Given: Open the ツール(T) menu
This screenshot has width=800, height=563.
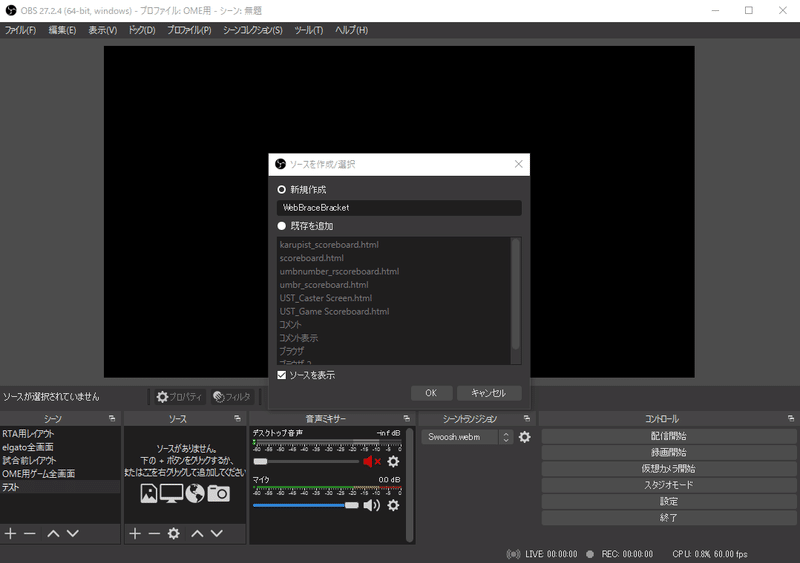Looking at the screenshot, I should pyautogui.click(x=309, y=30).
